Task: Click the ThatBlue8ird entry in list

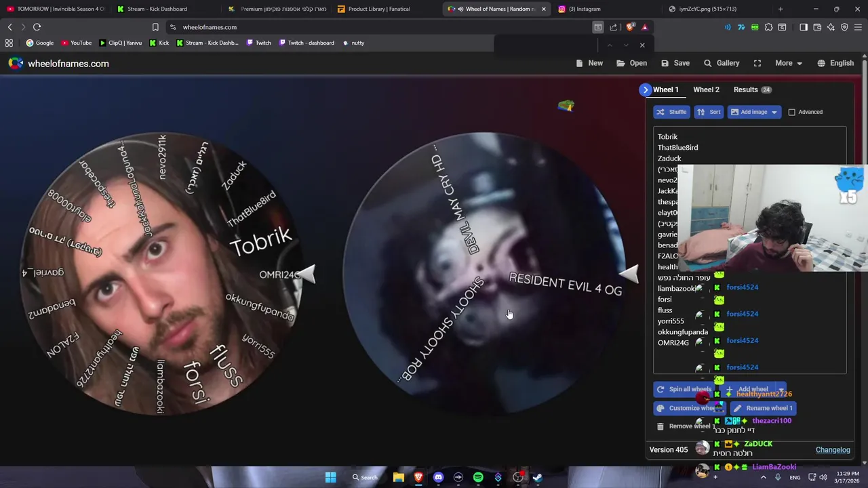Action: point(677,148)
